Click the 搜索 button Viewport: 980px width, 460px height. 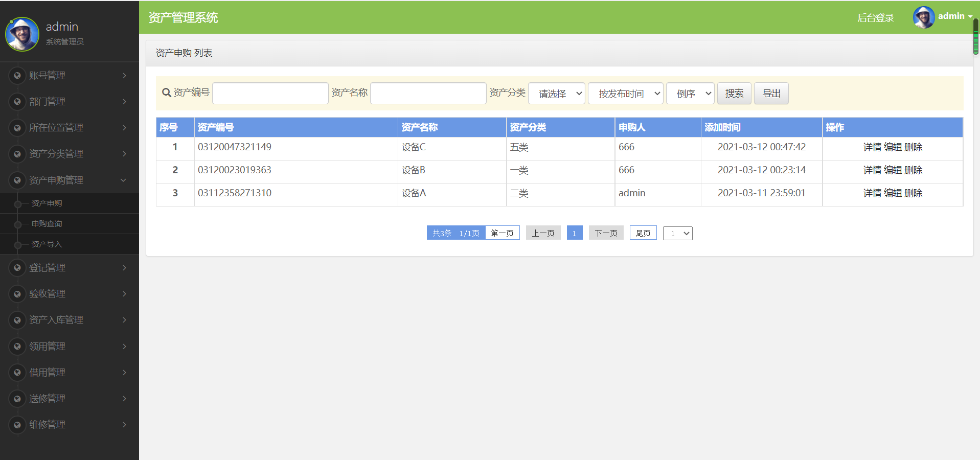coord(734,94)
